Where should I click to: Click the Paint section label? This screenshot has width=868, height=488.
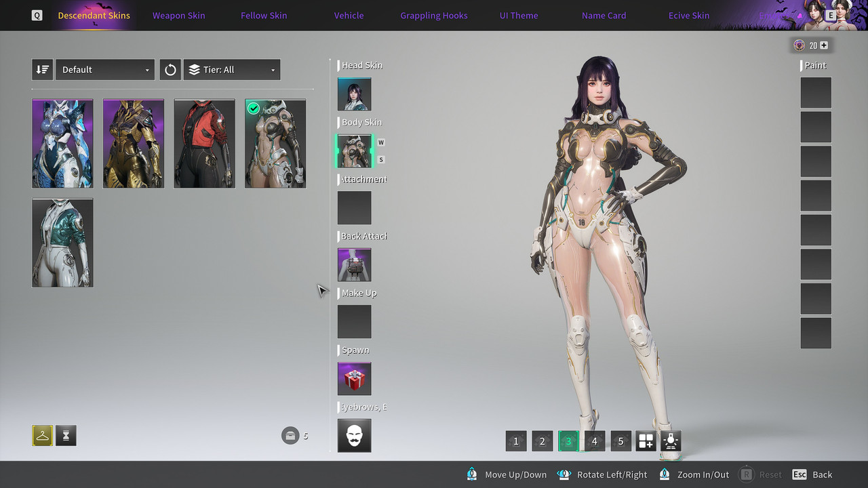(815, 65)
